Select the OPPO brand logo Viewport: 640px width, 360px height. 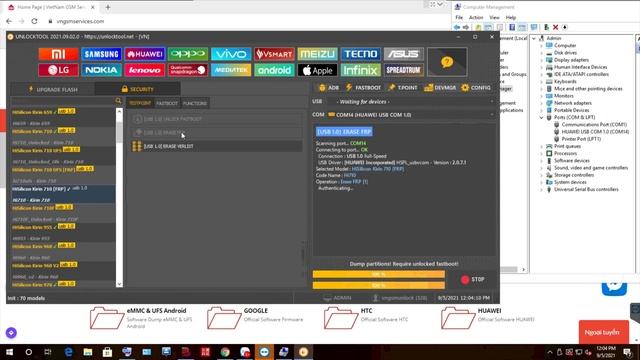[188, 54]
